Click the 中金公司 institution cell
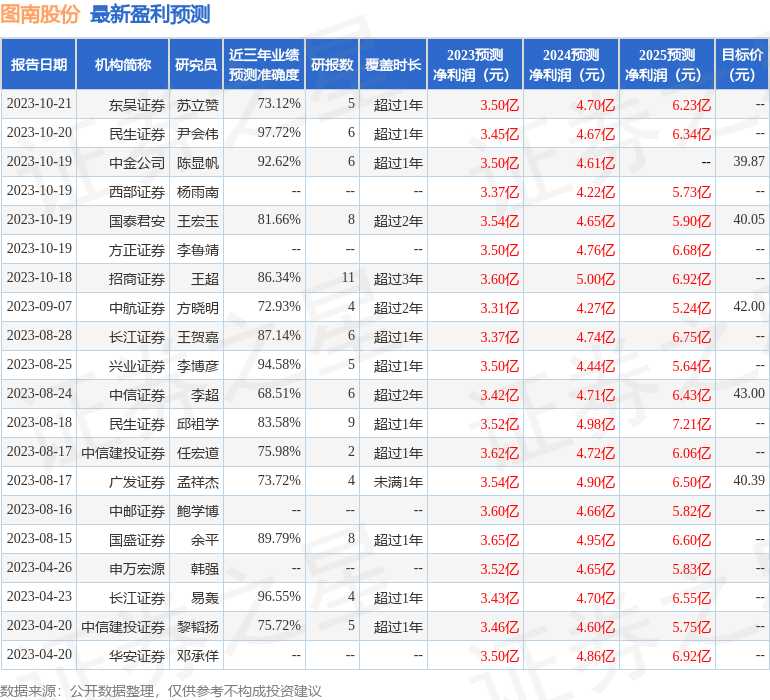The height and width of the screenshot is (700, 770). click(x=137, y=163)
